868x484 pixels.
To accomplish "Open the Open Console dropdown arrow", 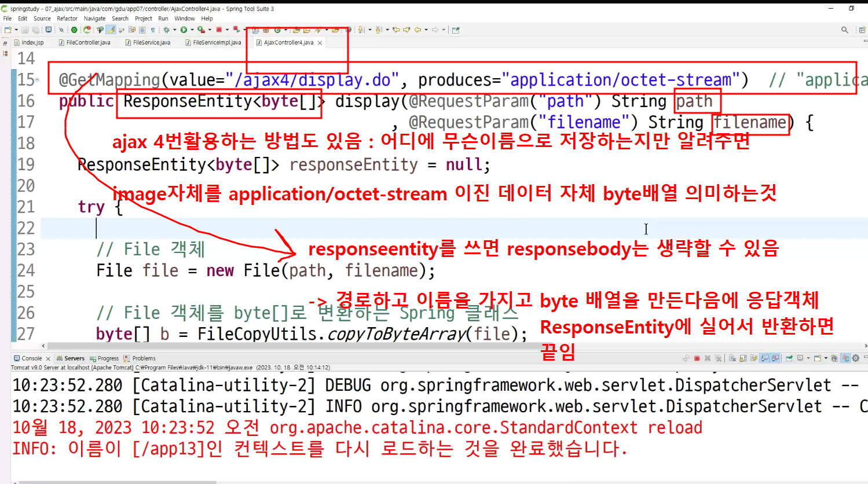I will coord(826,358).
